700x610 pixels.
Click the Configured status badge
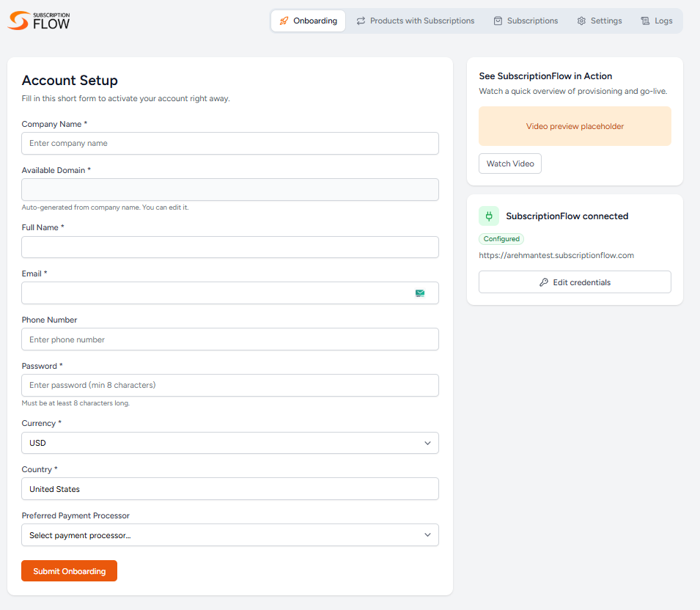pos(501,239)
